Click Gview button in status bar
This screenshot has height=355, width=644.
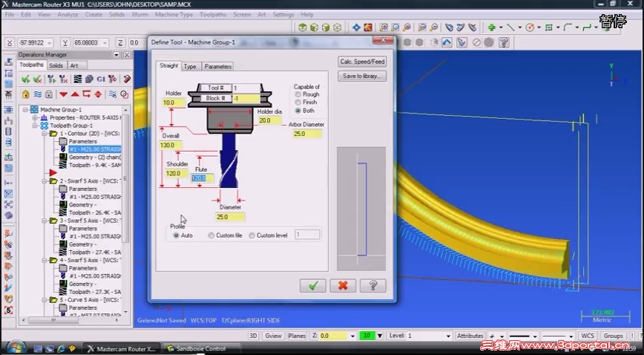click(x=273, y=336)
